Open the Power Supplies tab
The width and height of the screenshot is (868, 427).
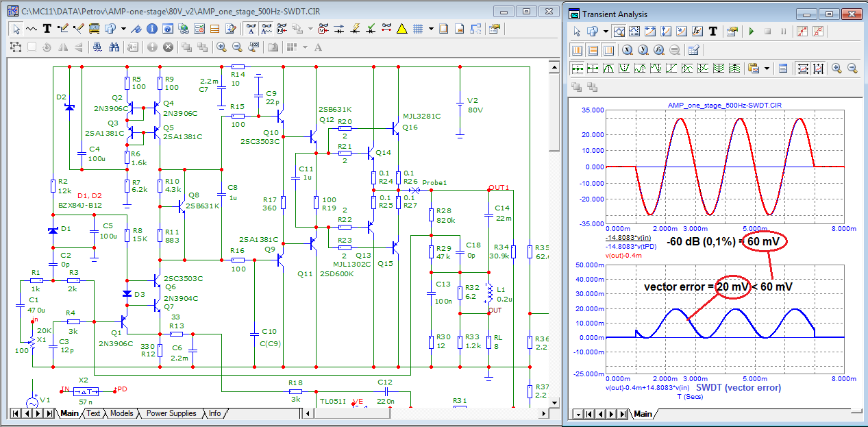[x=171, y=413]
